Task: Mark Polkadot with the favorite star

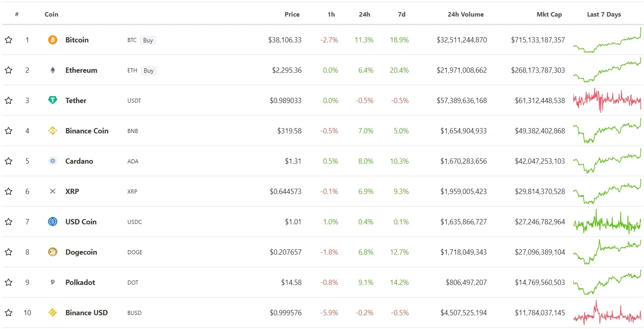Action: 8,282
